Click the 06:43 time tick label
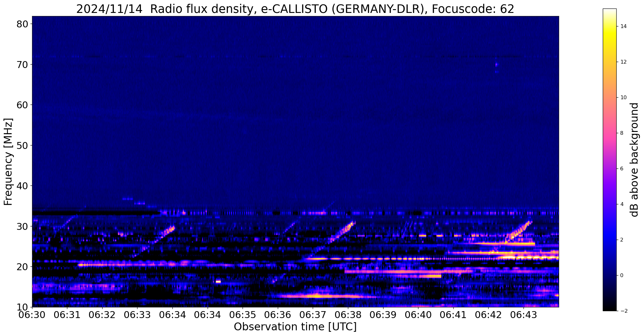This screenshot has height=336, width=644. click(524, 314)
